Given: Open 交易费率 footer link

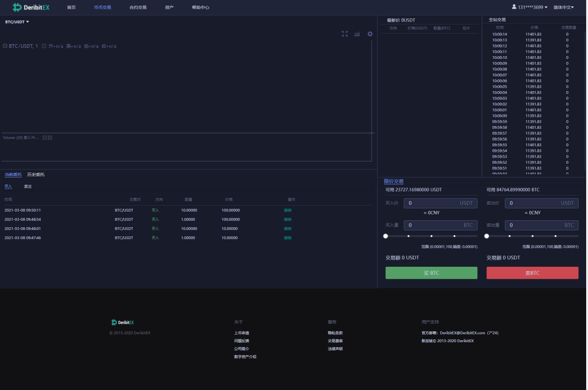Looking at the screenshot, I should coord(335,341).
